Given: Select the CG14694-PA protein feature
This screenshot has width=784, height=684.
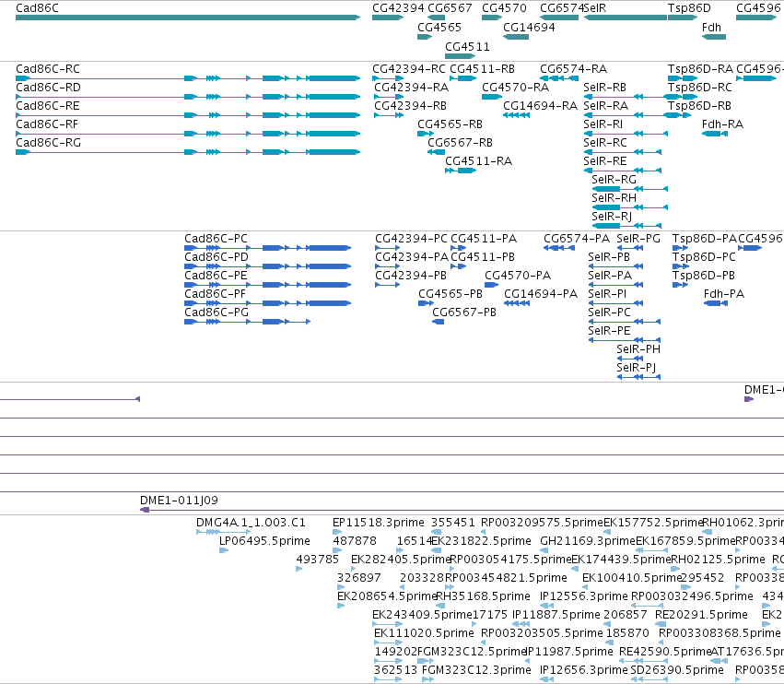Looking at the screenshot, I should tap(517, 303).
